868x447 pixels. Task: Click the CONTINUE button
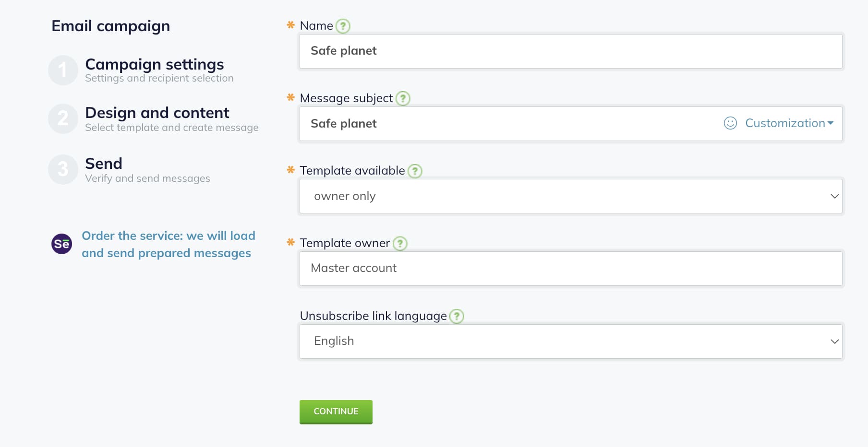(x=336, y=412)
